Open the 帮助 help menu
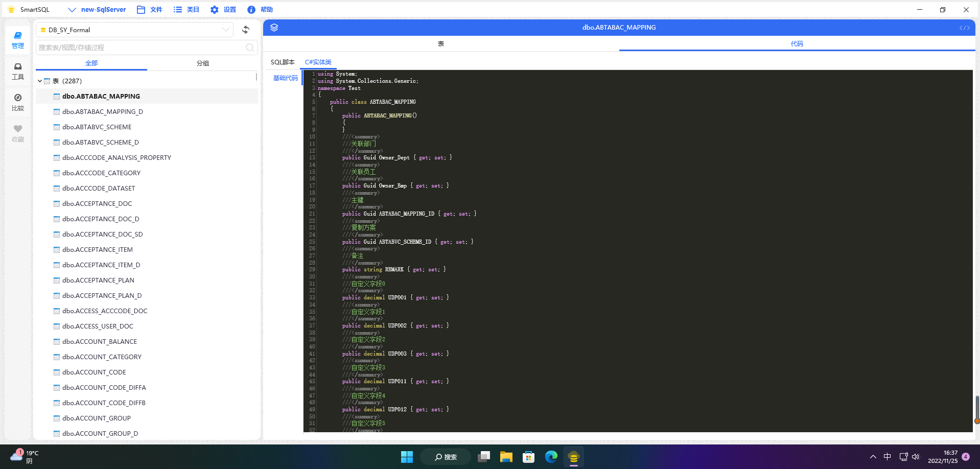 click(x=260, y=10)
